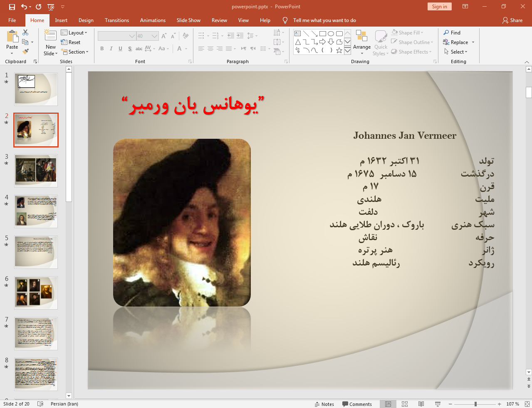
Task: Click the Arrange icon
Action: click(x=362, y=37)
